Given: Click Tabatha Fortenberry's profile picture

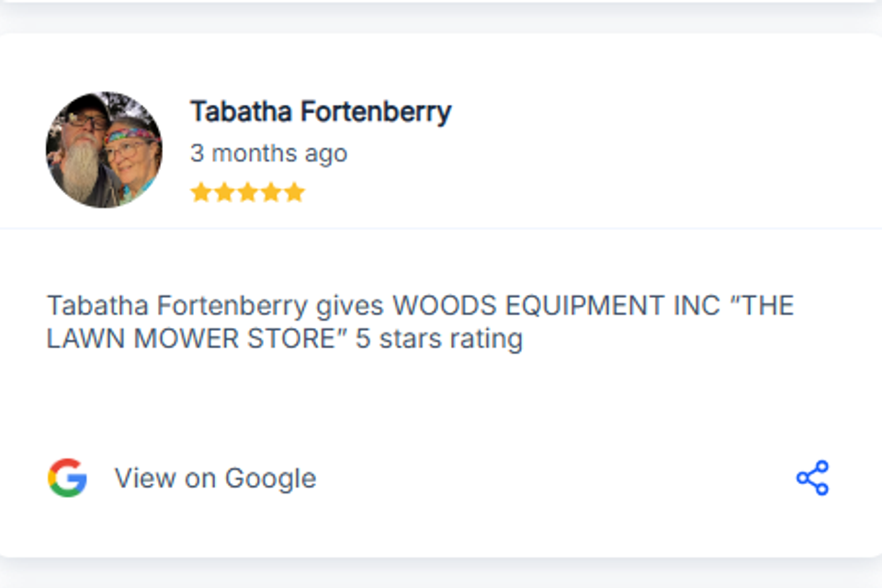Looking at the screenshot, I should point(104,147).
